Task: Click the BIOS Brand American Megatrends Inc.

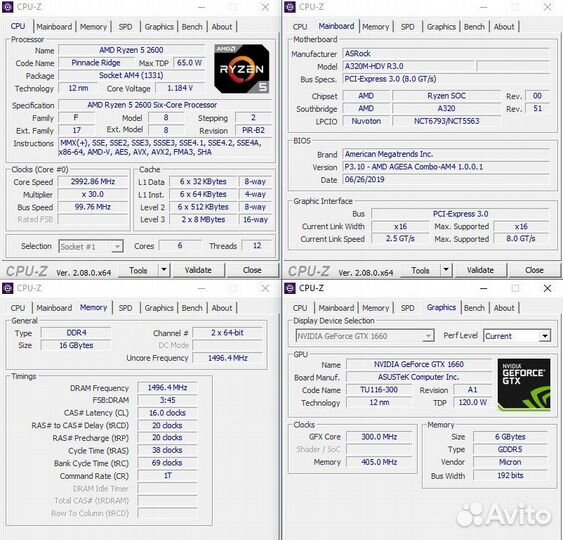Action: (x=446, y=154)
